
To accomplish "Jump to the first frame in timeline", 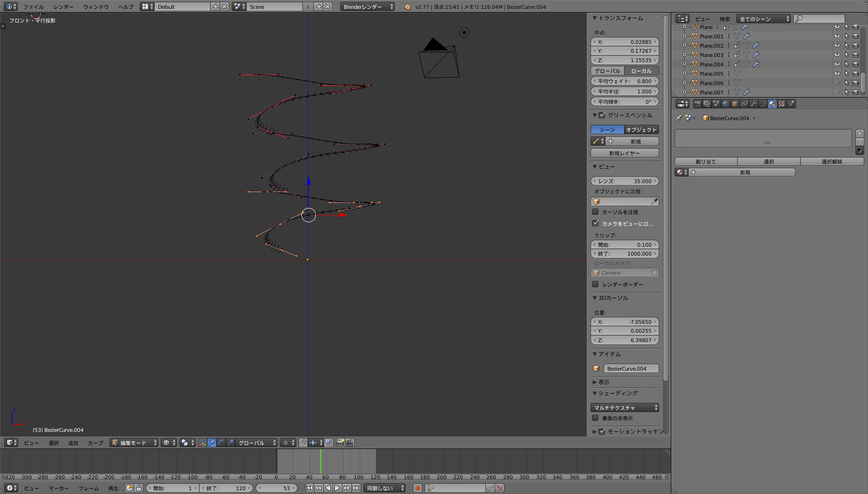I will (309, 488).
